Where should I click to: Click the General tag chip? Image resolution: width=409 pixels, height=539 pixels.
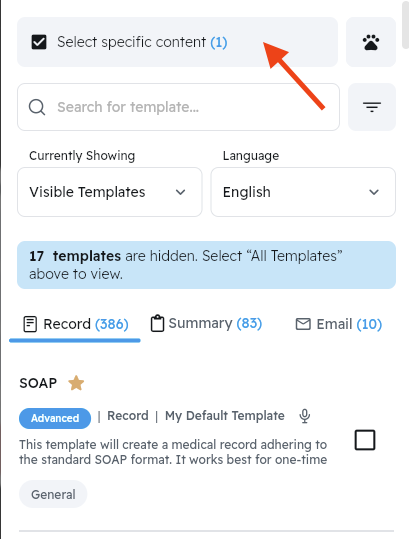tap(53, 494)
